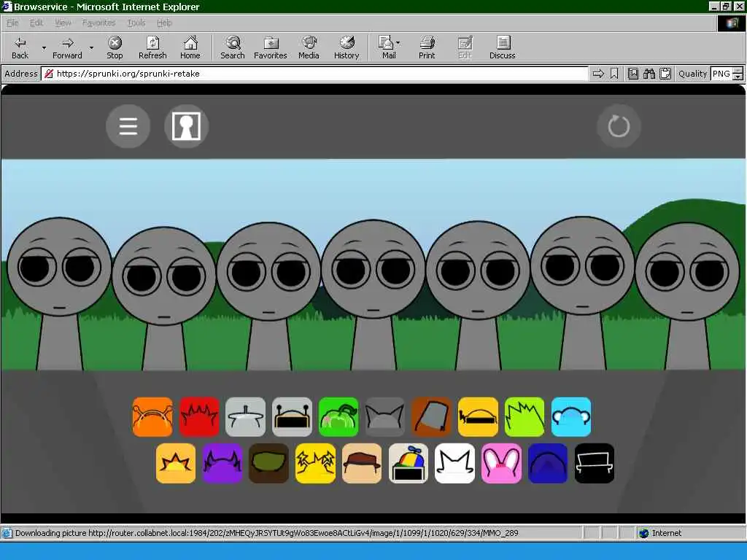Image resolution: width=747 pixels, height=560 pixels.
Task: Stop the page loading
Action: 115,47
